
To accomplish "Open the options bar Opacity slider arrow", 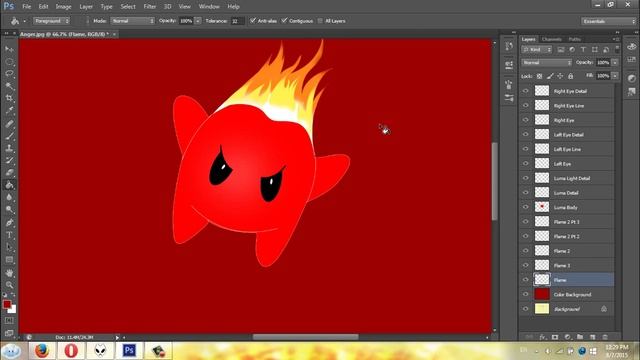I will pyautogui.click(x=198, y=21).
